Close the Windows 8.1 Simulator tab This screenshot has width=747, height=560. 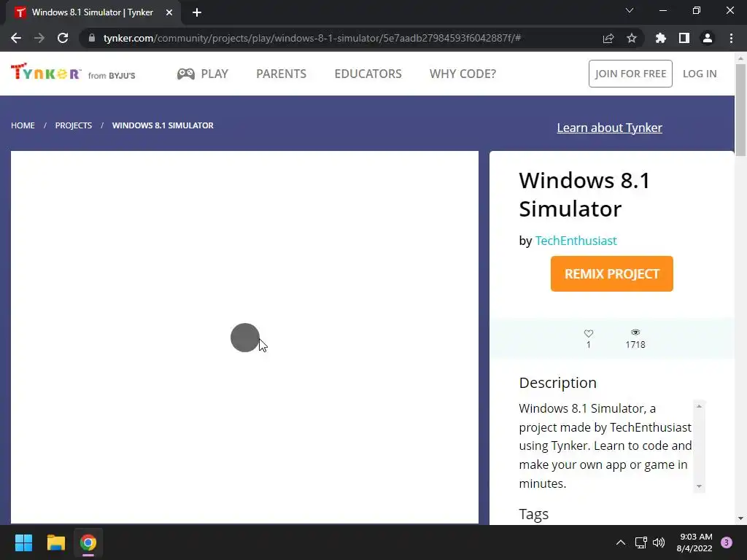(169, 12)
